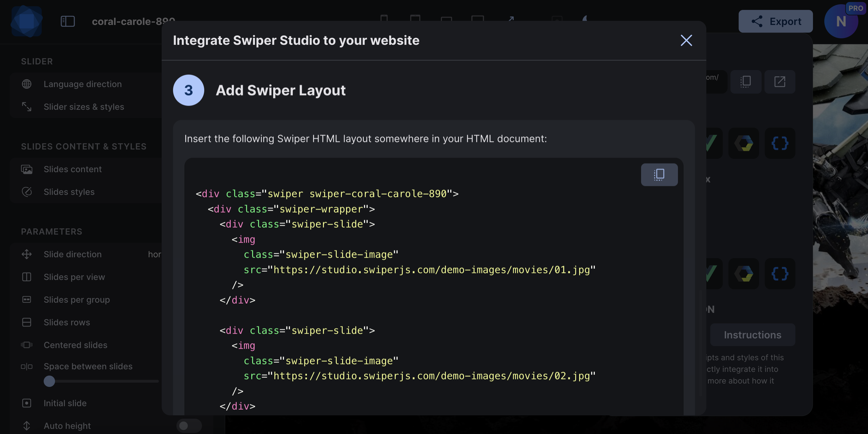Click the 'Insert the following Swiper HTML layout' text
The width and height of the screenshot is (868, 434).
(x=366, y=138)
